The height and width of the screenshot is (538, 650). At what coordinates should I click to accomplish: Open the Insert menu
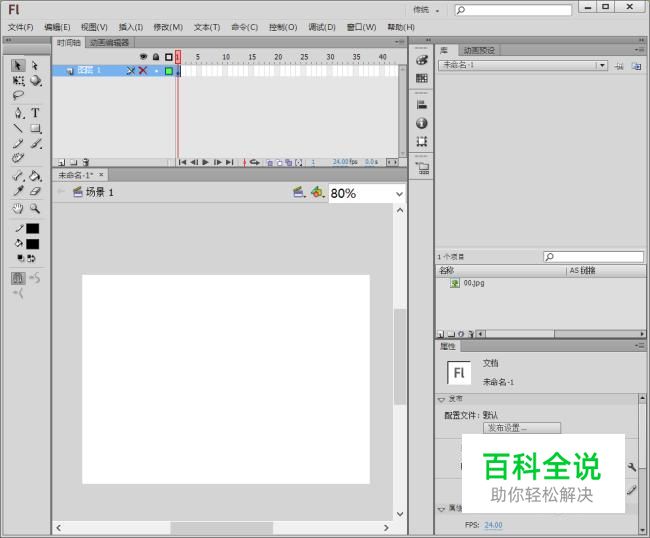[131, 27]
